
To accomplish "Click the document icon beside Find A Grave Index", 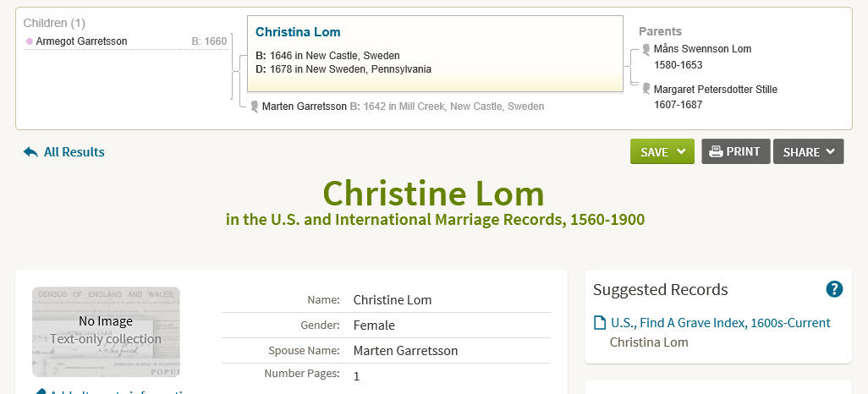I will point(600,323).
